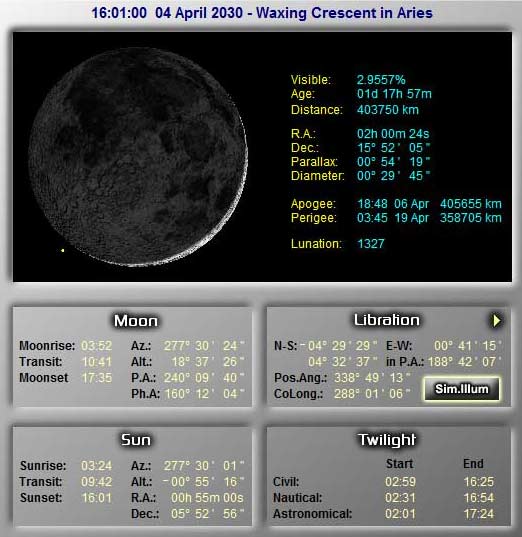Click the small yellow star near moon
The height and width of the screenshot is (537, 522).
[63, 251]
